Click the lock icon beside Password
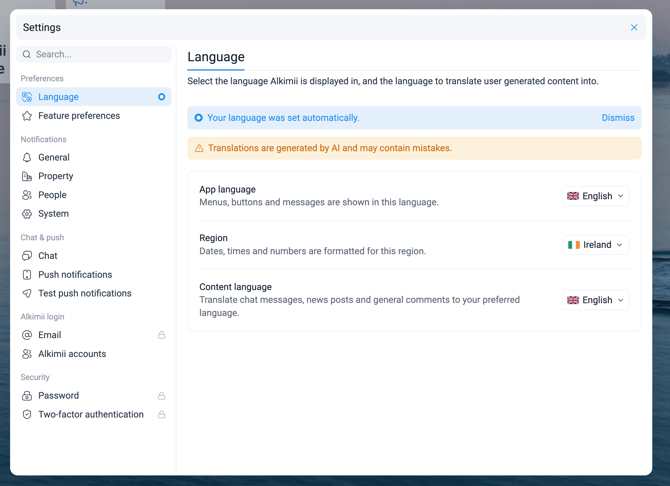The height and width of the screenshot is (486, 670). (x=162, y=396)
